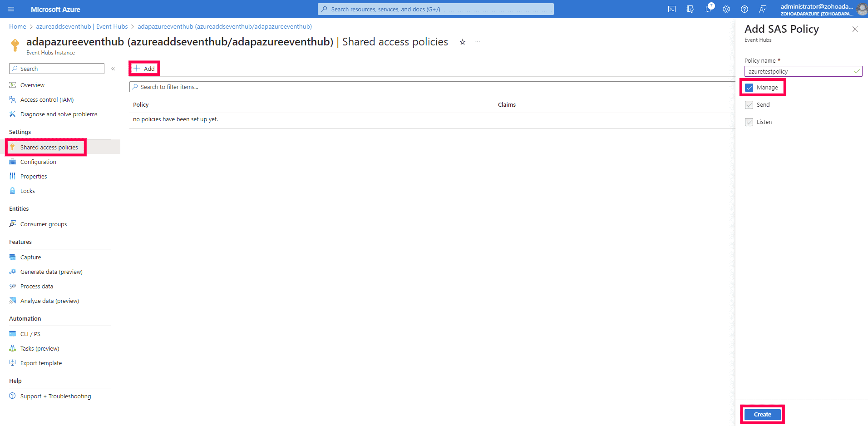868x426 pixels.
Task: Open Support + Troubleshooting page
Action: (55, 396)
